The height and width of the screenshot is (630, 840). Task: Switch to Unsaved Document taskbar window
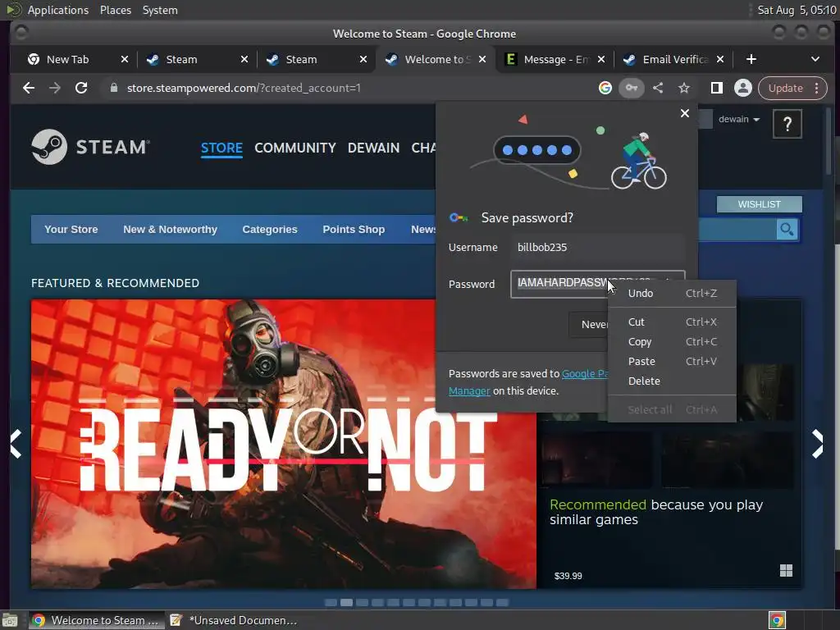point(234,620)
